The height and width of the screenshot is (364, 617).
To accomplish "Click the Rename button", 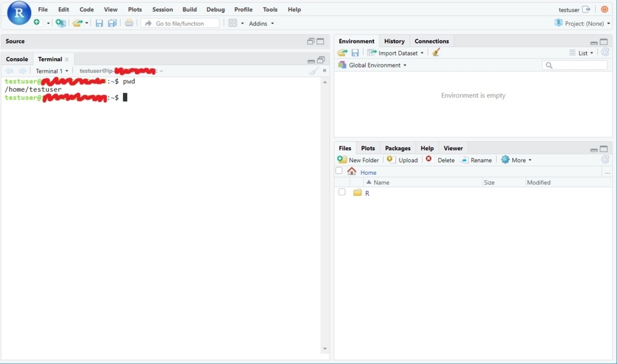I will pos(476,160).
